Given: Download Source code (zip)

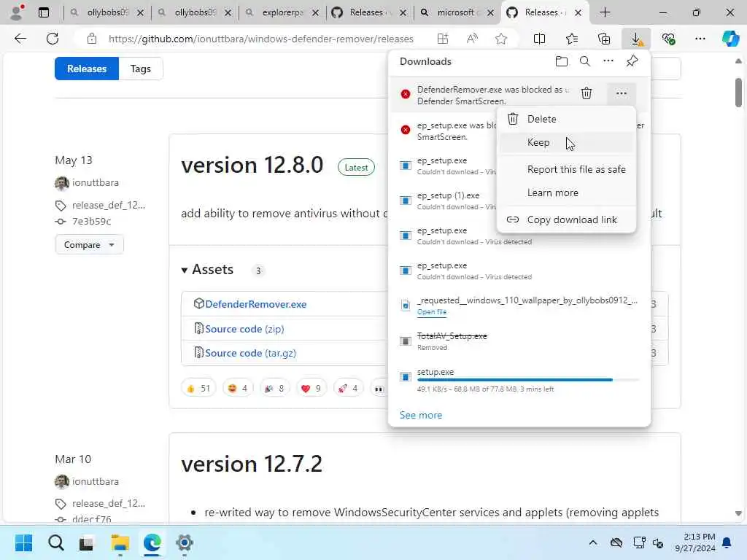Looking at the screenshot, I should coord(244,329).
